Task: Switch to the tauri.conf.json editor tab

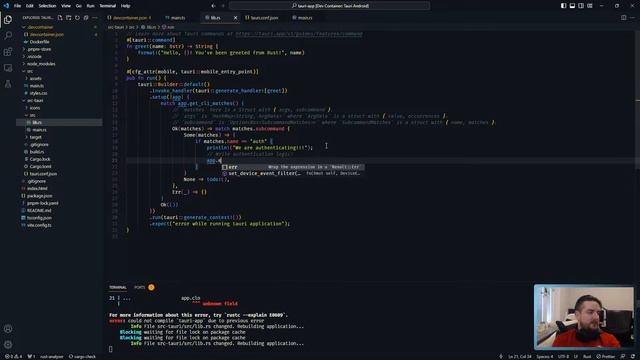Action: 264,18
